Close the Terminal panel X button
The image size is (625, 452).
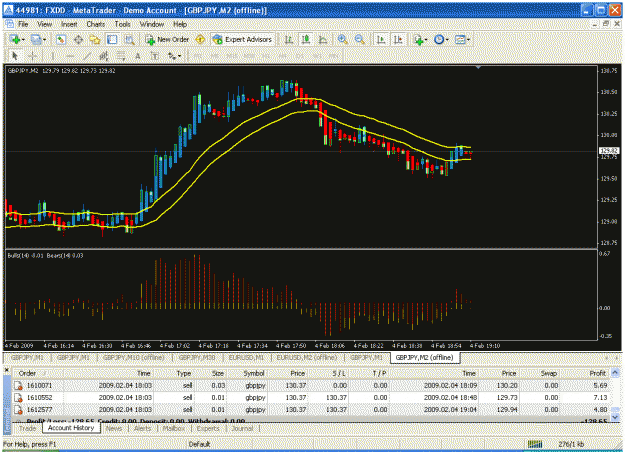pyautogui.click(x=6, y=370)
